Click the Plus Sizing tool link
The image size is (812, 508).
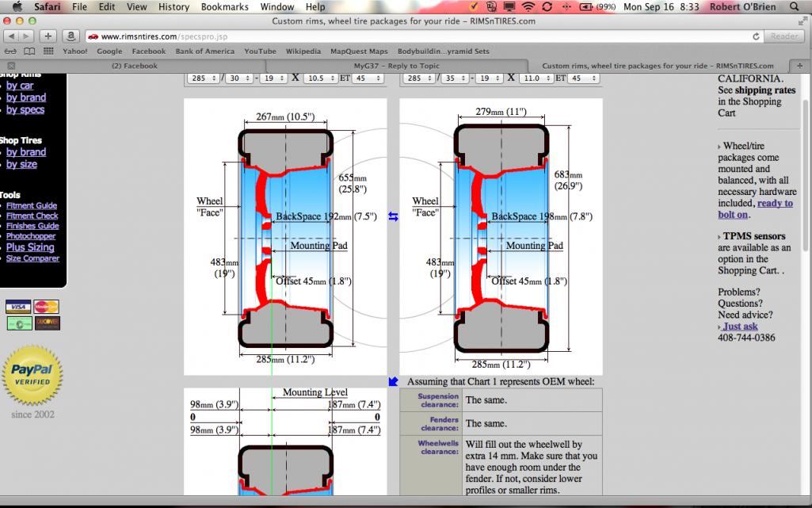[x=30, y=247]
